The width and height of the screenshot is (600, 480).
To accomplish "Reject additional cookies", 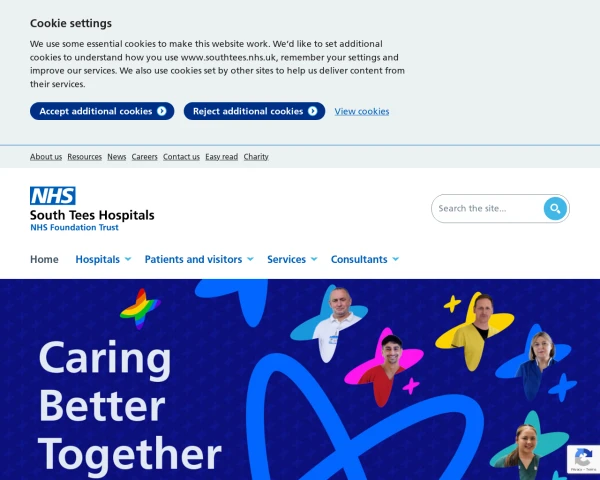I will coord(254,111).
